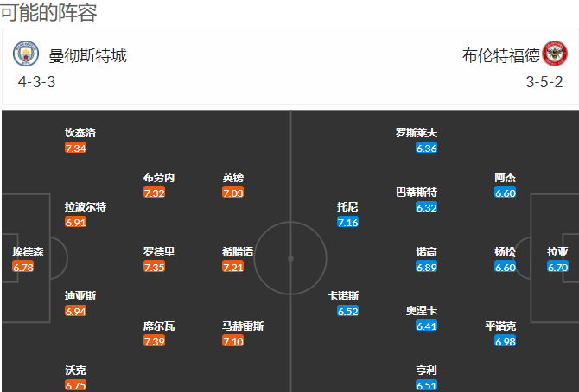Click the Brentford club crest
579x392 pixels.
(x=555, y=54)
